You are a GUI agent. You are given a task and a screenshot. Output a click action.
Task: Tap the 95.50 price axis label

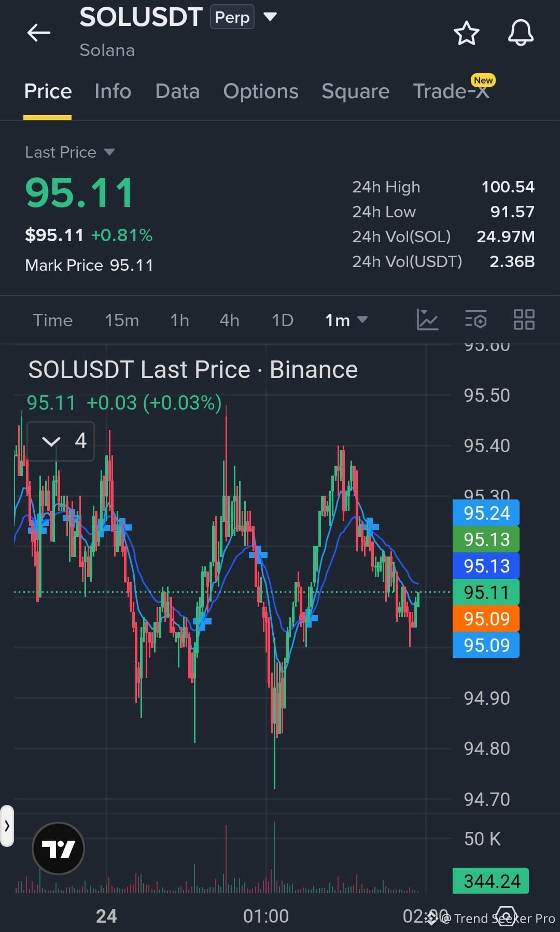(487, 395)
